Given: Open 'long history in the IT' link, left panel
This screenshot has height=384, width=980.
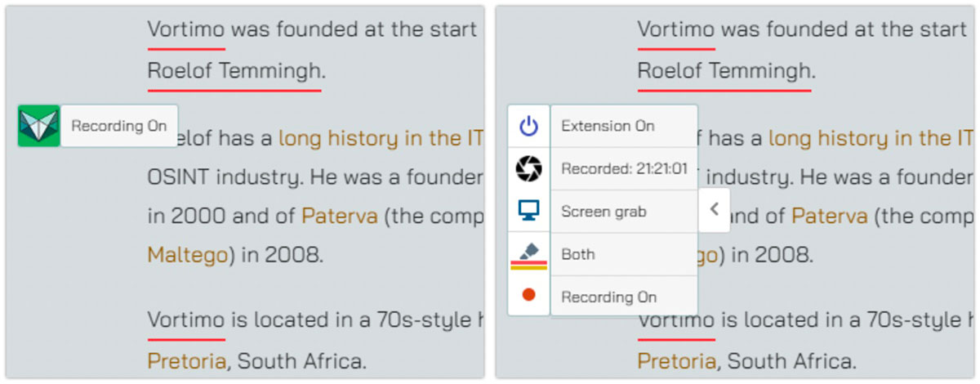Looking at the screenshot, I should (381, 138).
